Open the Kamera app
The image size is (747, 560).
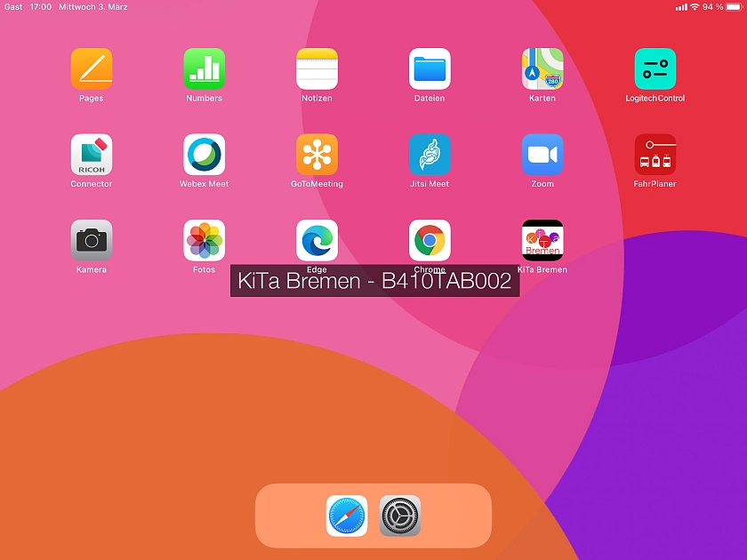(x=92, y=240)
